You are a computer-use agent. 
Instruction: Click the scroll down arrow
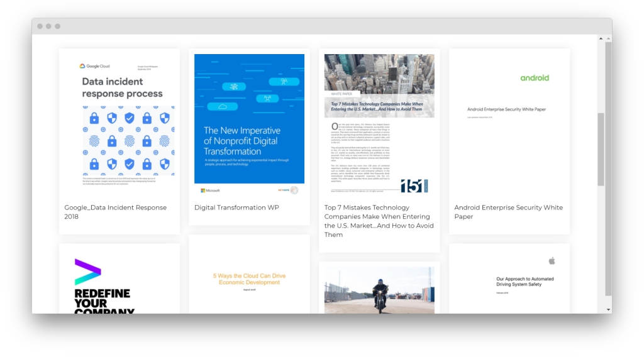click(x=608, y=309)
